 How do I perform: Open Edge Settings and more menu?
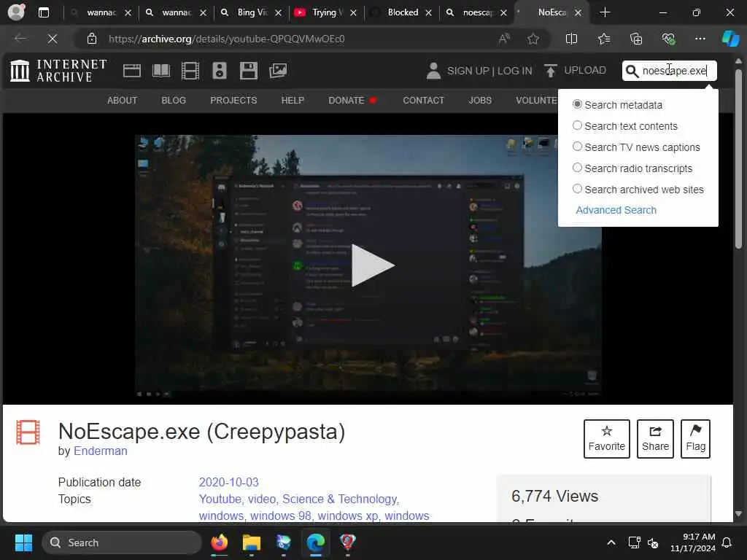(700, 39)
